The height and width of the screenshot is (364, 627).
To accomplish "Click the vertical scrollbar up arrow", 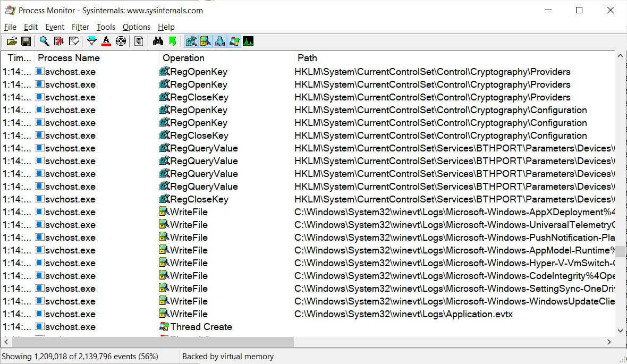I will (x=620, y=56).
